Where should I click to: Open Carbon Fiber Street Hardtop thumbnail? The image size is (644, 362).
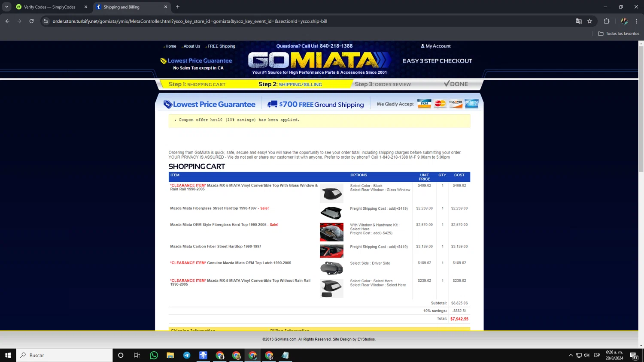click(x=331, y=251)
